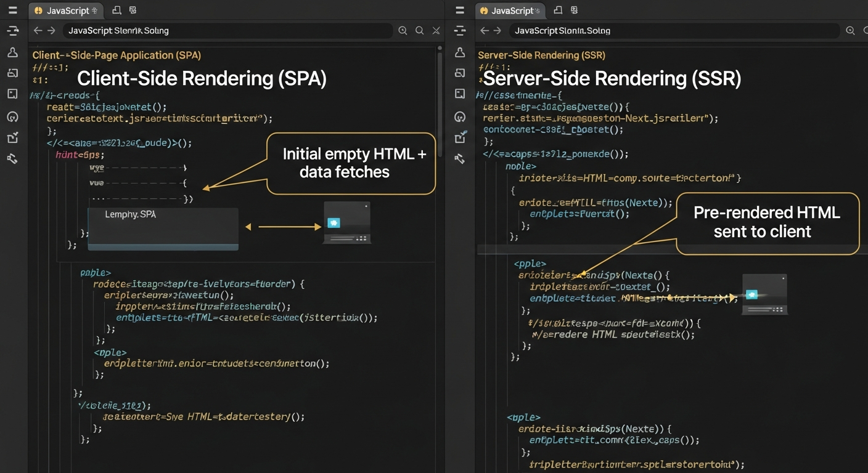Go forward using right pane forward arrow
The image size is (868, 473).
coord(498,31)
